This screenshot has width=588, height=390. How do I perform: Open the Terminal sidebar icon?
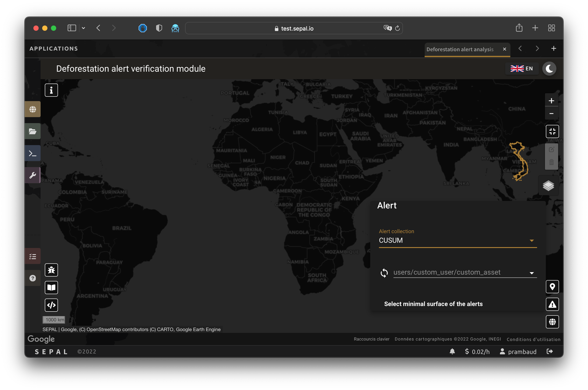(x=32, y=153)
